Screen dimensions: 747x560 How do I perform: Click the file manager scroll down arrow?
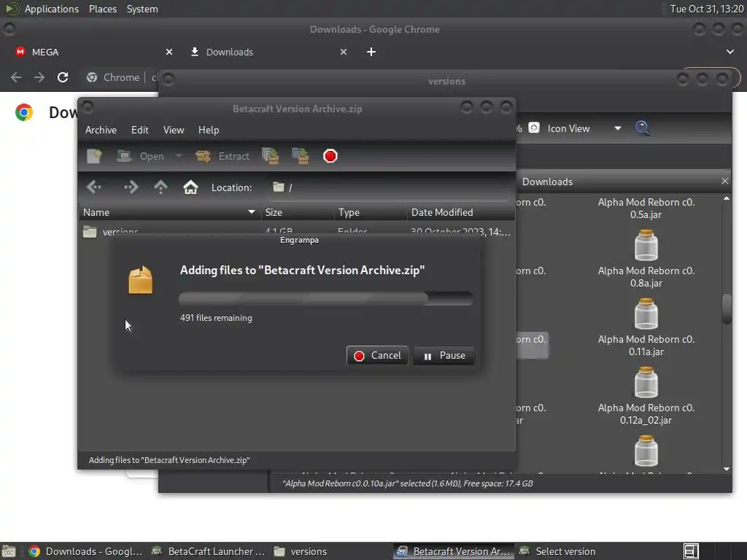tap(727, 469)
